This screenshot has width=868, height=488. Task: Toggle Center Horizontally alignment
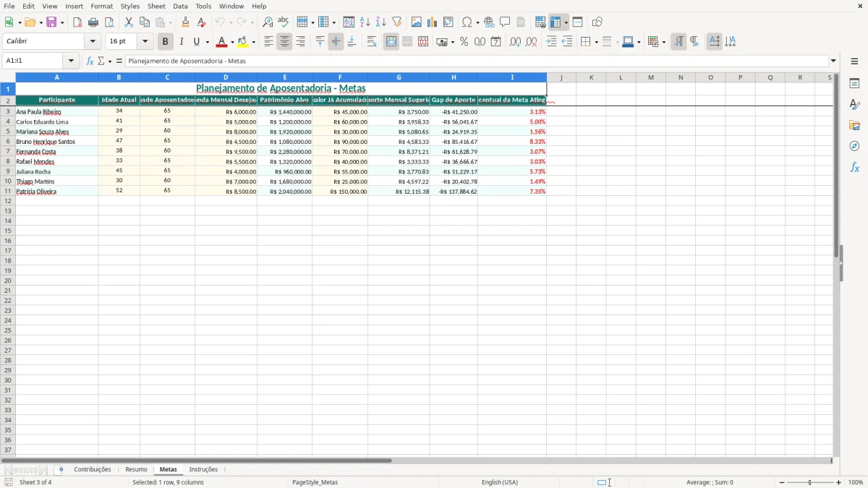coord(284,42)
